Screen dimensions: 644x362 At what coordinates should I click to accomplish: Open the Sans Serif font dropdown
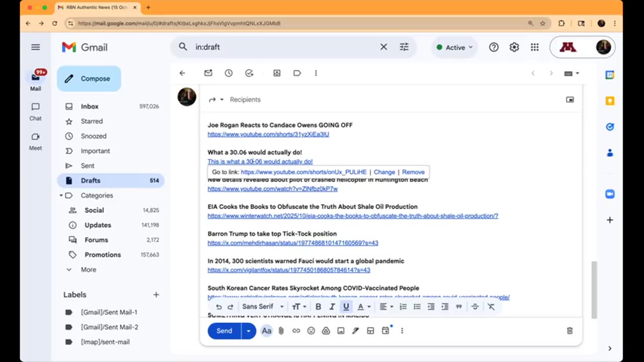tap(263, 307)
